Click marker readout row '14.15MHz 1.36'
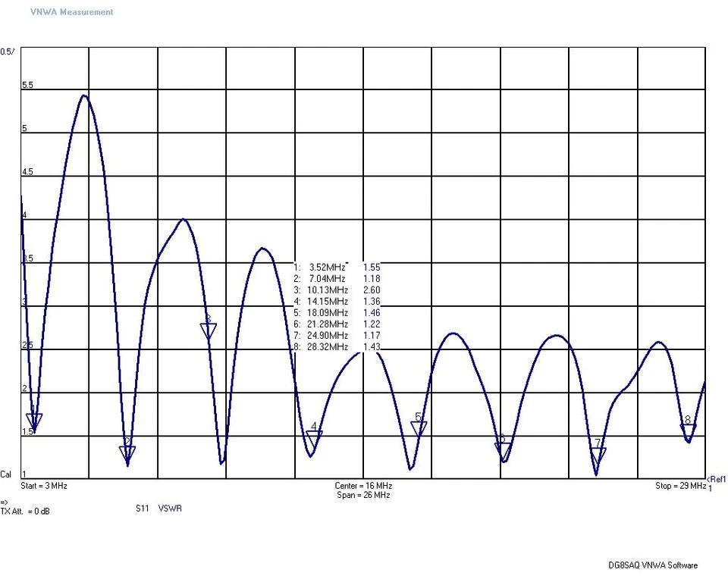 pos(337,302)
